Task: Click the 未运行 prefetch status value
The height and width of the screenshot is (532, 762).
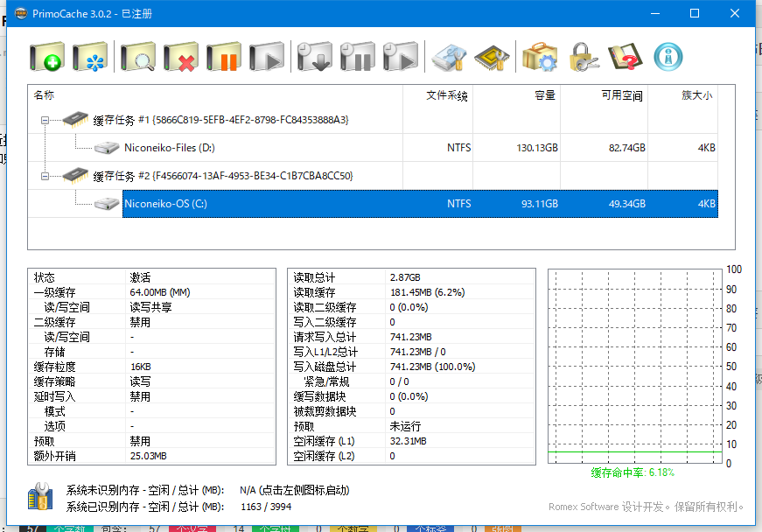Action: 405,426
